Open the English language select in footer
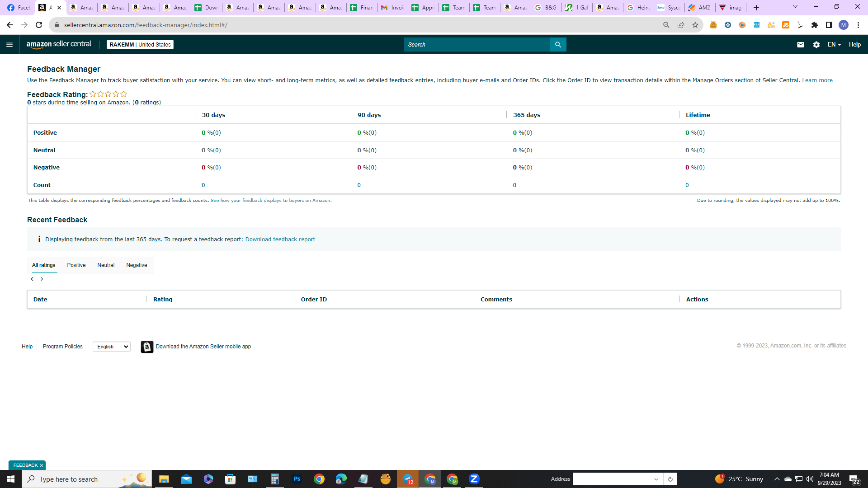The width and height of the screenshot is (868, 488). pyautogui.click(x=112, y=347)
